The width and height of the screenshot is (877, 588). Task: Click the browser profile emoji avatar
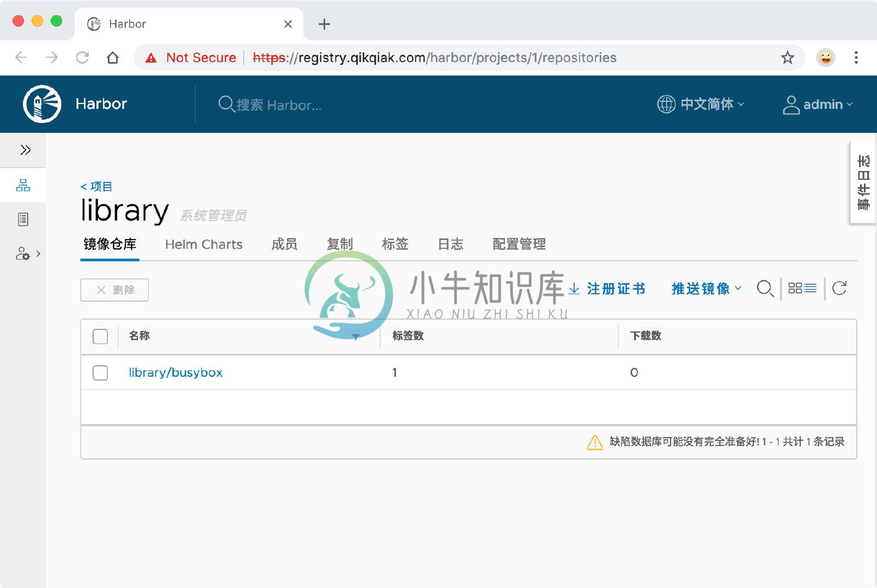click(826, 58)
